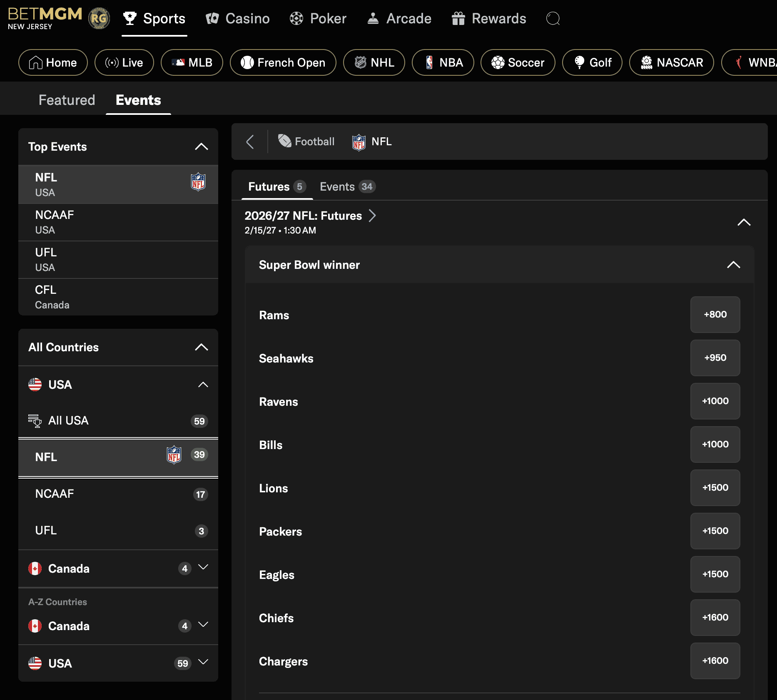Click the Live broadcast icon
777x700 pixels.
click(x=112, y=62)
